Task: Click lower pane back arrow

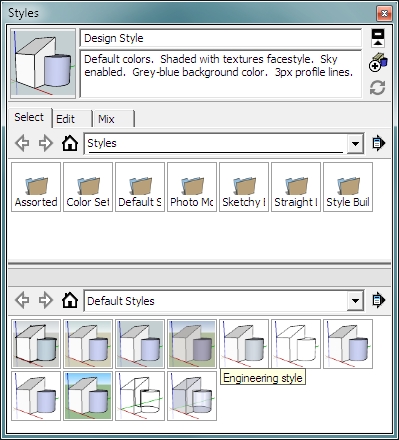Action: [22, 300]
